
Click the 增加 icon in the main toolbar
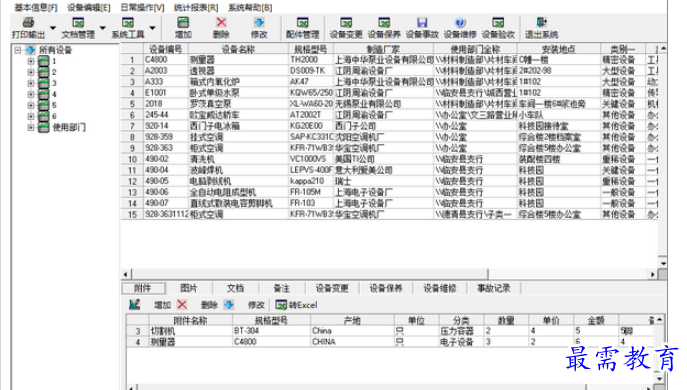(x=183, y=23)
